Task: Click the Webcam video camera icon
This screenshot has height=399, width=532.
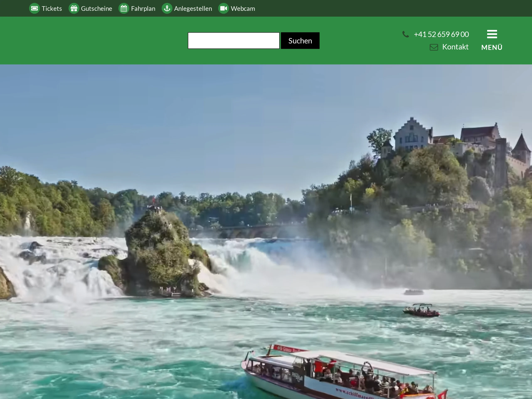Action: click(x=223, y=9)
